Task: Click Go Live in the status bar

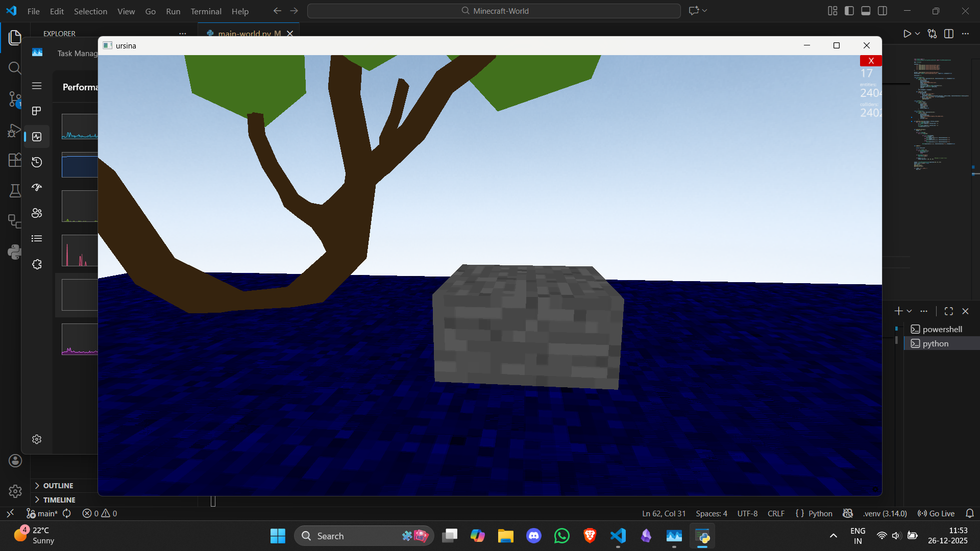Action: 936,513
